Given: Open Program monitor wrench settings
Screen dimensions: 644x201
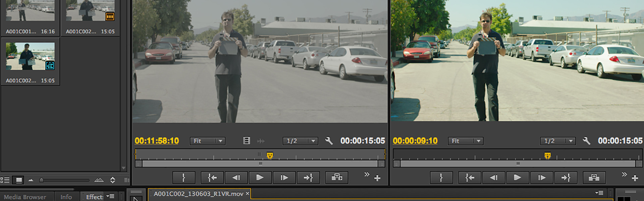Looking at the screenshot, I should [x=586, y=141].
